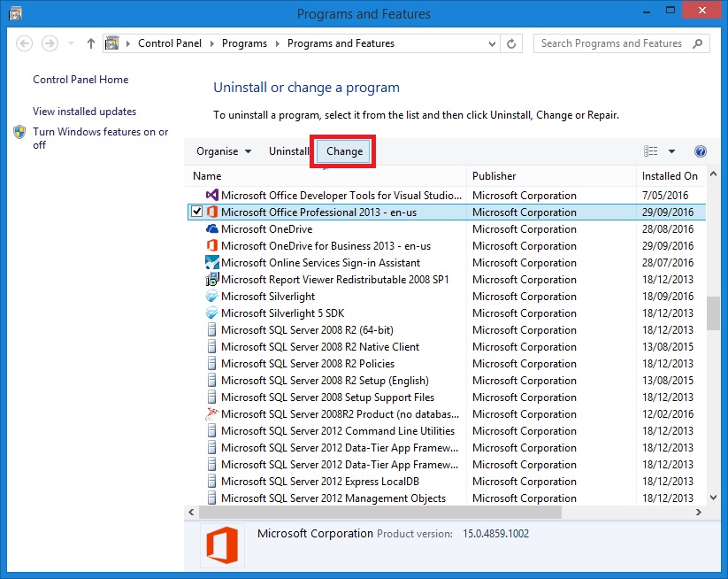
Task: Click the Uninstall toolbar button
Action: [288, 151]
